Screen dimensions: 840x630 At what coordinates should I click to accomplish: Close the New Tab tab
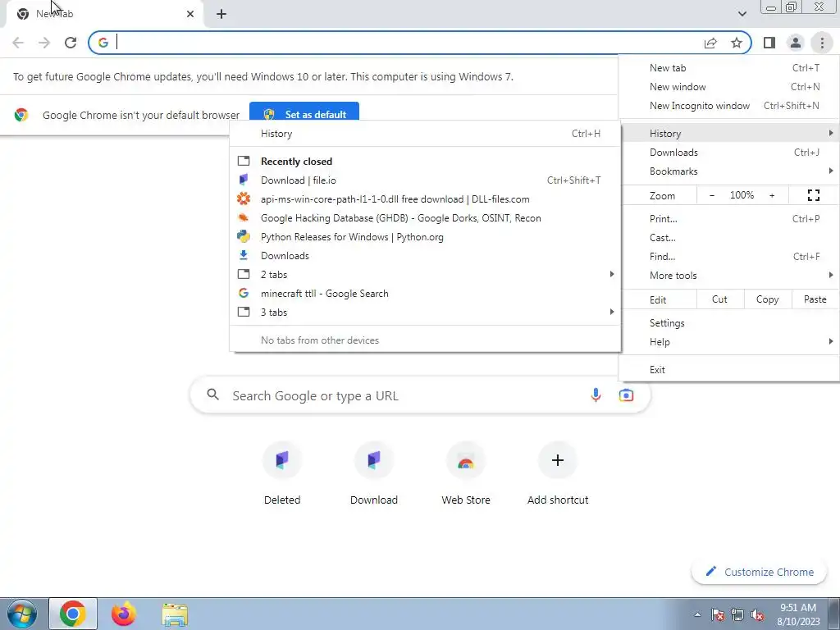[x=190, y=14]
